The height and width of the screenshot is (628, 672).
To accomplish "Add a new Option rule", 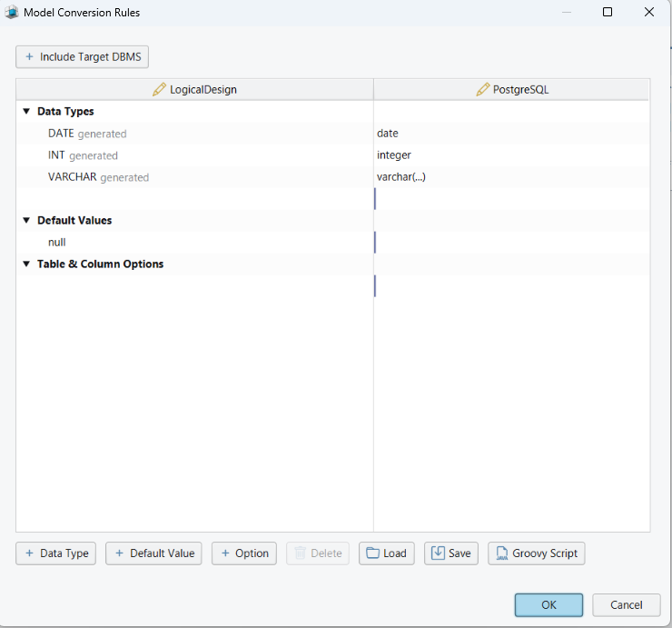I will (244, 553).
